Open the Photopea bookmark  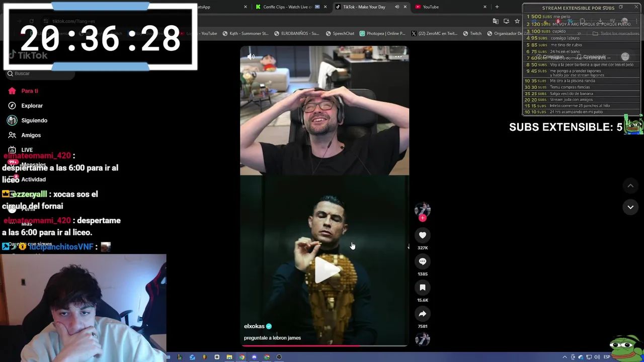pos(382,34)
